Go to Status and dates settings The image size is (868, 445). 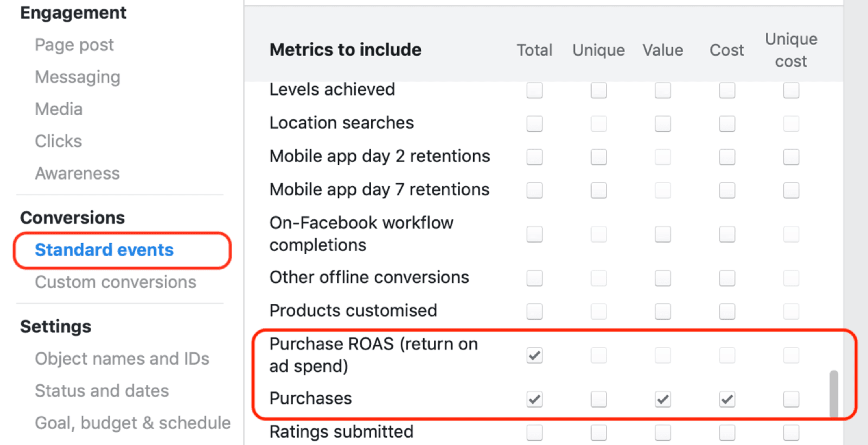tap(102, 391)
